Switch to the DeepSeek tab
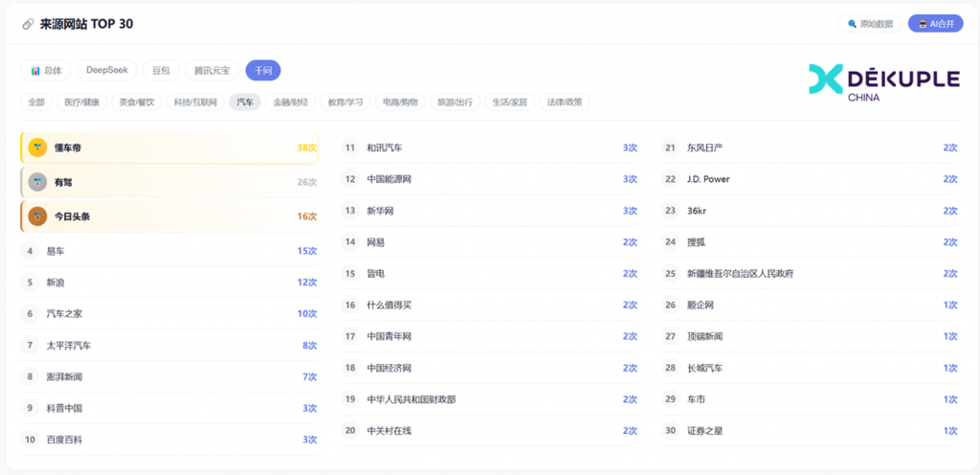 pos(107,71)
